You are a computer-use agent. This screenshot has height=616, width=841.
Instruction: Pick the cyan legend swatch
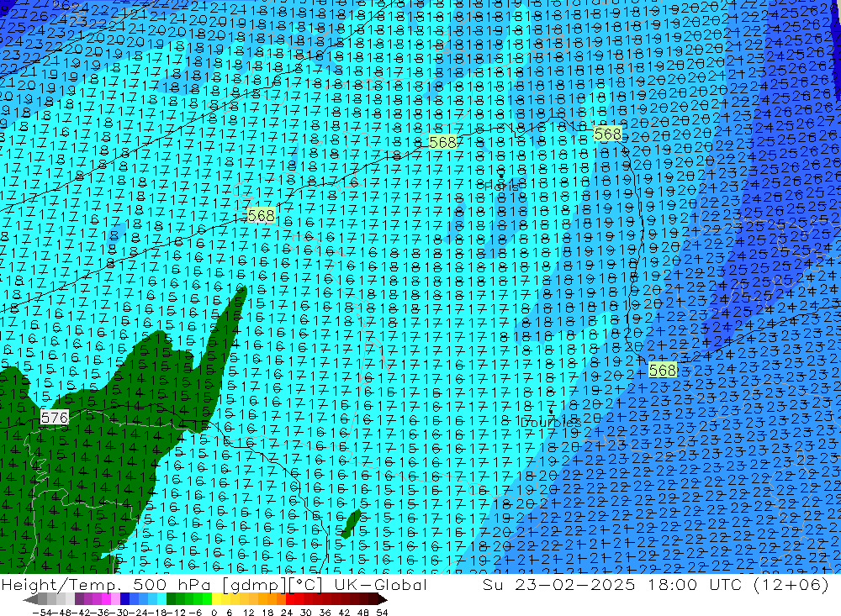(x=161, y=599)
